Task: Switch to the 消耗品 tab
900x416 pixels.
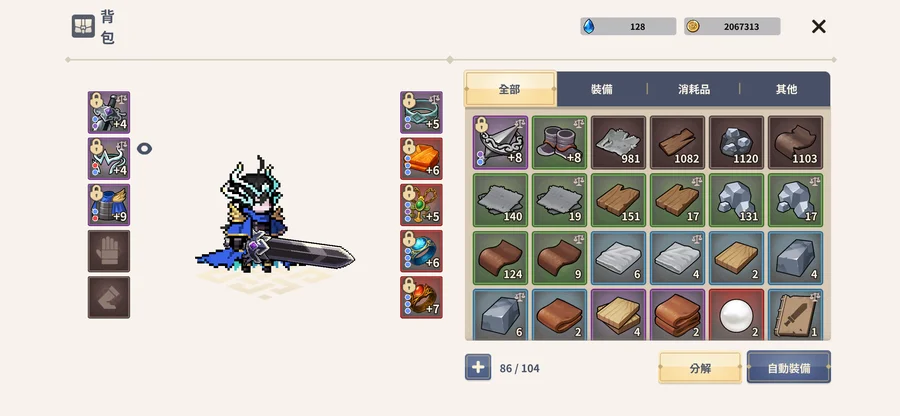Action: (694, 89)
